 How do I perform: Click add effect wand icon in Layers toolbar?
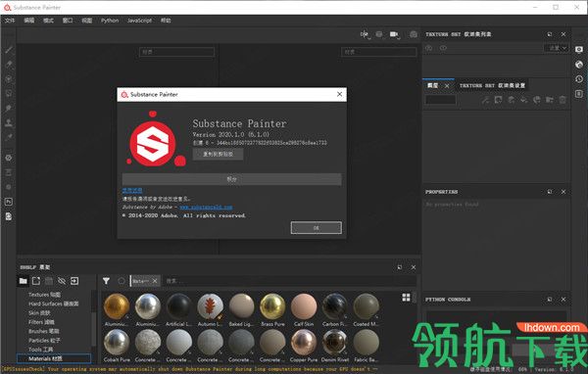486,100
